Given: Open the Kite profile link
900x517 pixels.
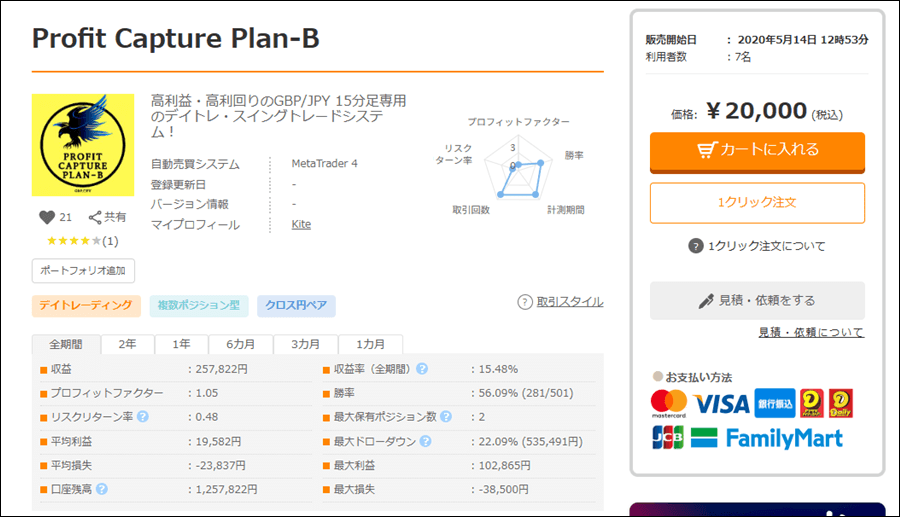Looking at the screenshot, I should [301, 224].
